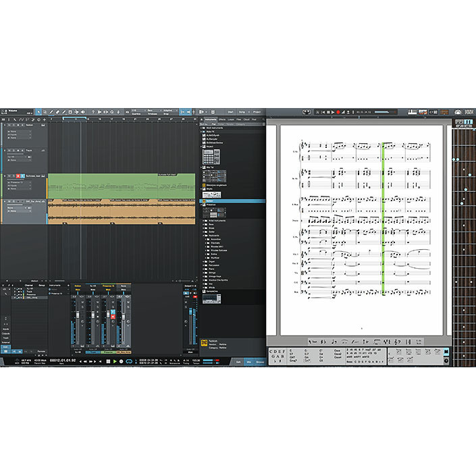Click the Mix button at the bottom right
Image resolution: width=476 pixels, height=476 pixels.
click(x=249, y=361)
